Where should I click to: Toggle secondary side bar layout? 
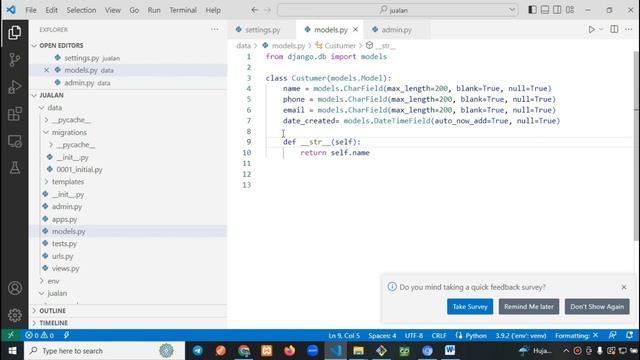click(557, 10)
